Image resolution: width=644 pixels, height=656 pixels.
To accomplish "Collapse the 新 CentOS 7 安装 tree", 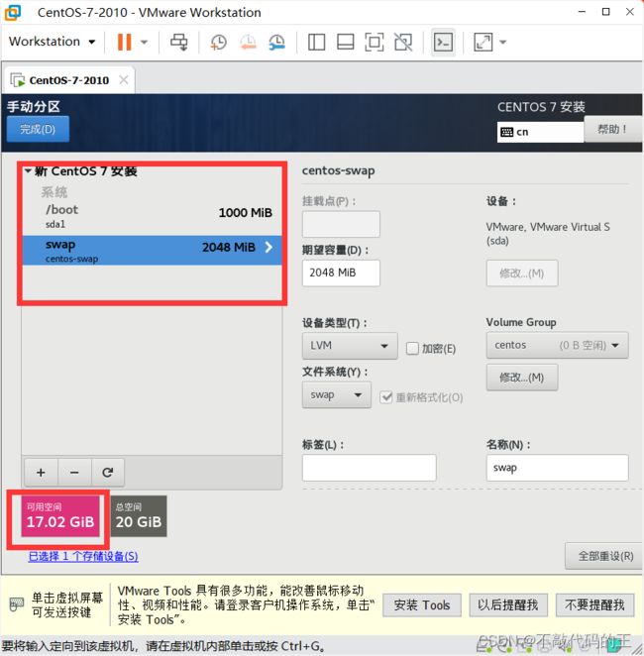I will click(28, 170).
